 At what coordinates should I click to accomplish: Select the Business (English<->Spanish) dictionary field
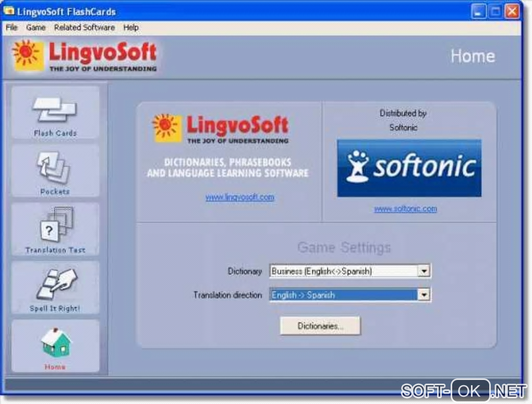click(x=350, y=271)
